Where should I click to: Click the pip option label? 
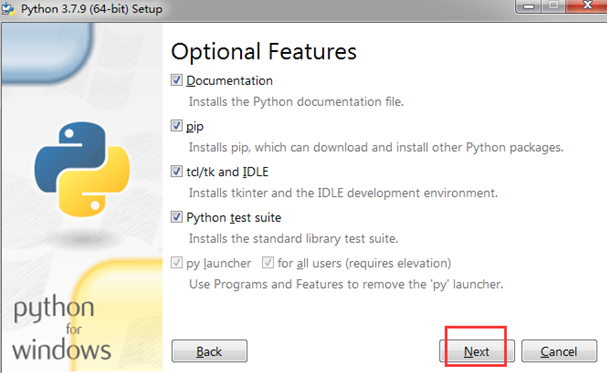195,127
